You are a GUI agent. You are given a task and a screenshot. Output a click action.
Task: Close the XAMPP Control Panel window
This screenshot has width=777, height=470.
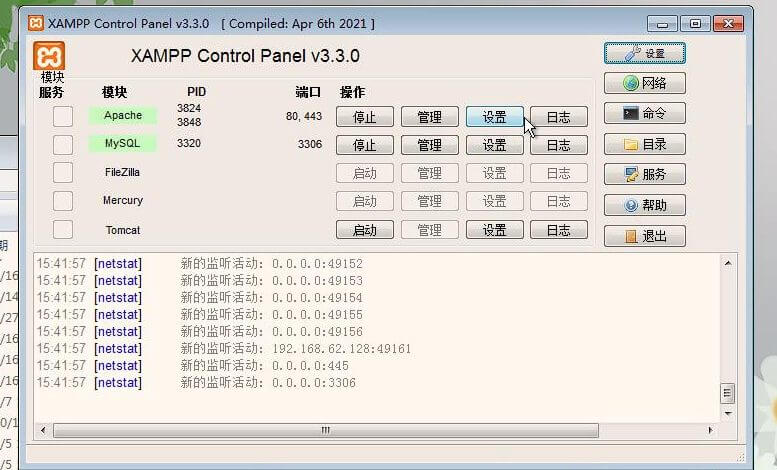point(728,23)
